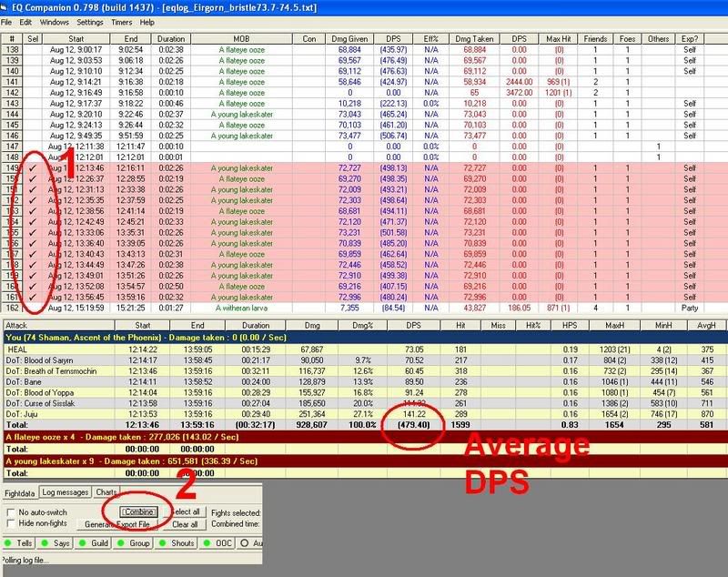Click damage given 73,477 in fight 146
This screenshot has height=577, width=728.
pyautogui.click(x=349, y=136)
